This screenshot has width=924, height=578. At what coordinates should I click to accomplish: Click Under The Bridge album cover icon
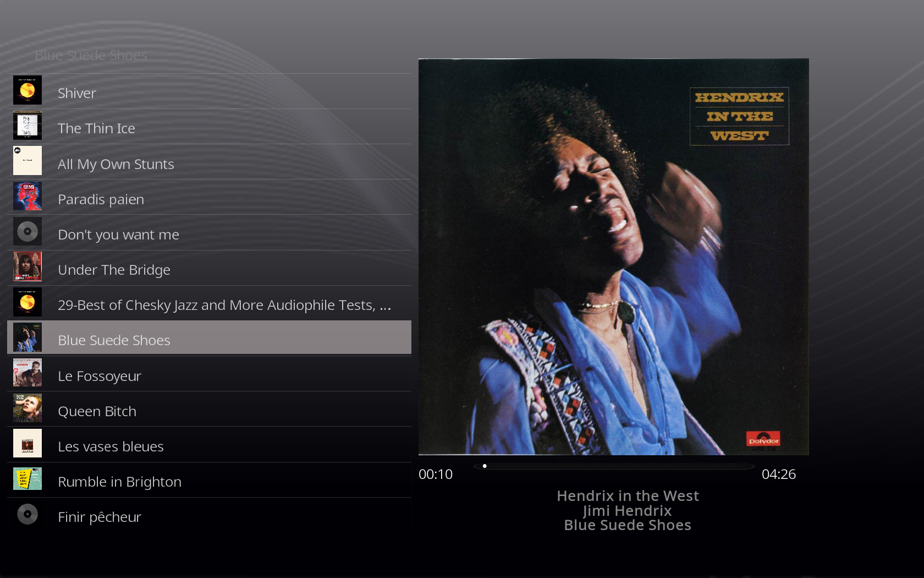pyautogui.click(x=28, y=266)
